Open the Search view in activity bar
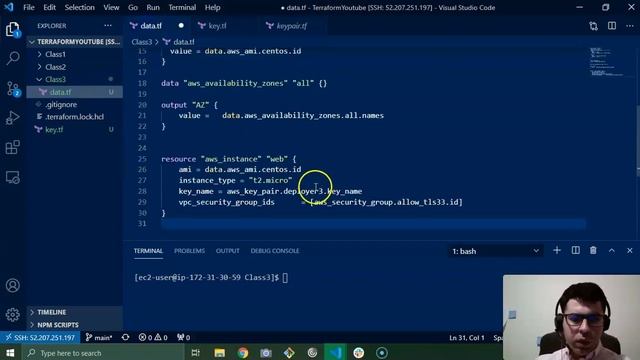640x360 pixels. tap(13, 58)
